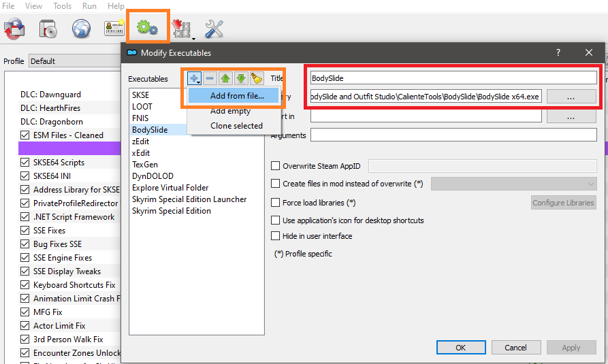This screenshot has width=608, height=364.
Task: Click the Binary path input field
Action: [426, 97]
